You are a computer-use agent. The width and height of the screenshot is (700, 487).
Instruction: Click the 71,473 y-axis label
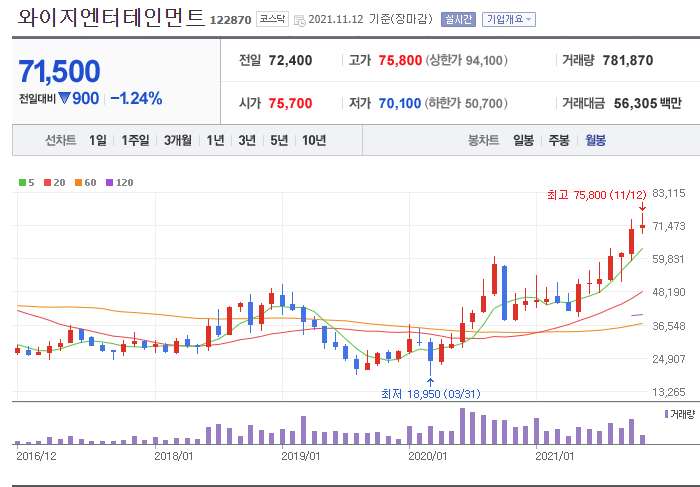tap(668, 226)
